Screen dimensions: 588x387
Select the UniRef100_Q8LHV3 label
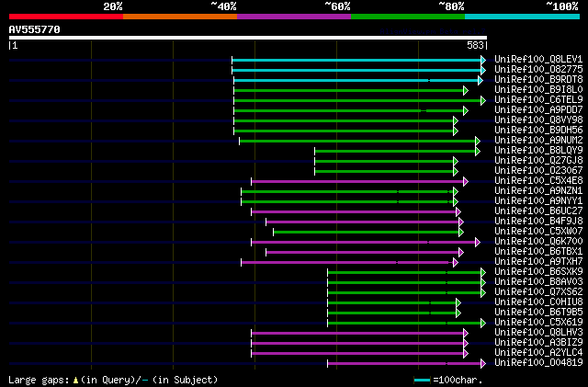point(538,333)
